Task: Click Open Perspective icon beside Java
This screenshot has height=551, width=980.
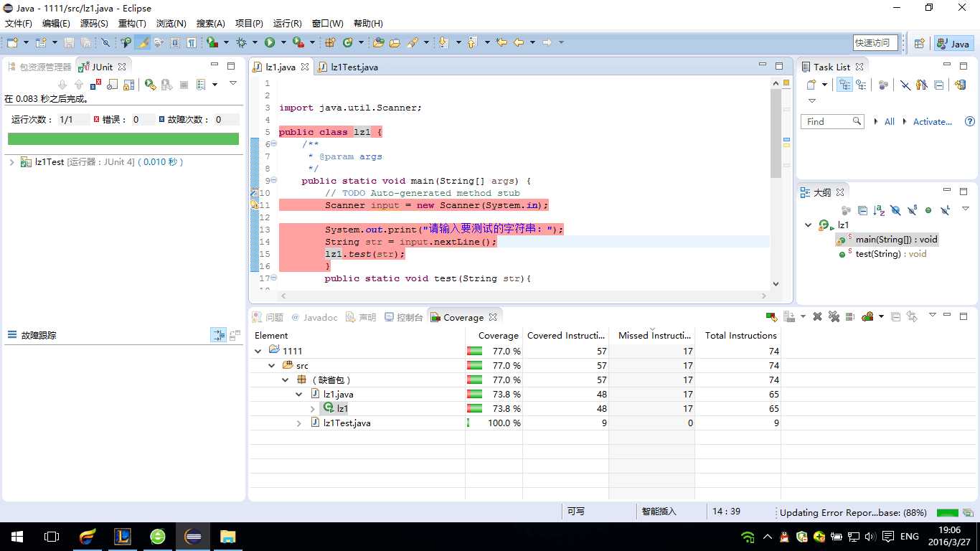Action: 919,44
